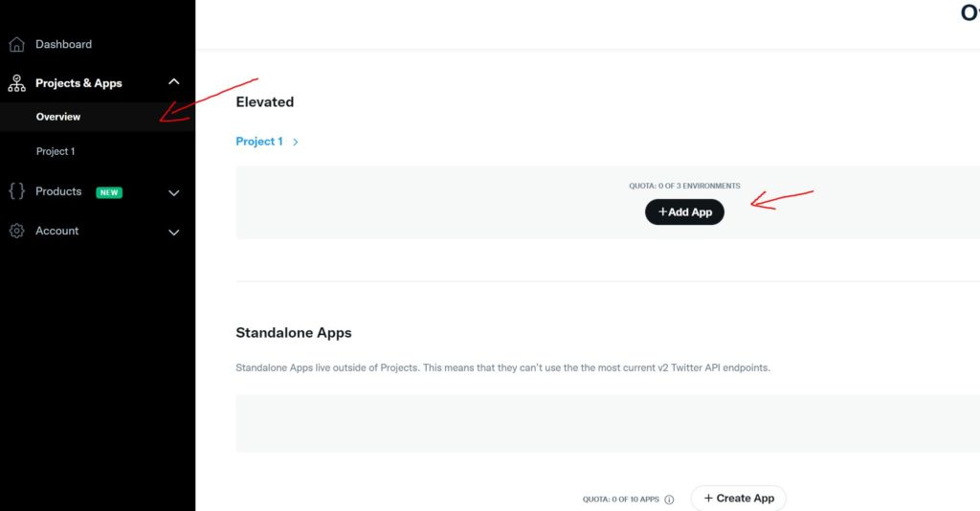
Task: Click the Projects & Apps label
Action: (x=78, y=83)
